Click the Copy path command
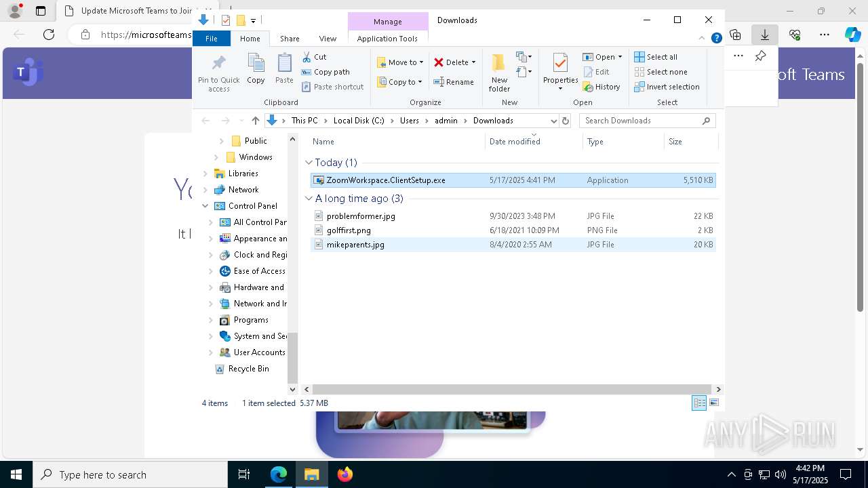Viewport: 868px width, 488px height. tap(325, 72)
